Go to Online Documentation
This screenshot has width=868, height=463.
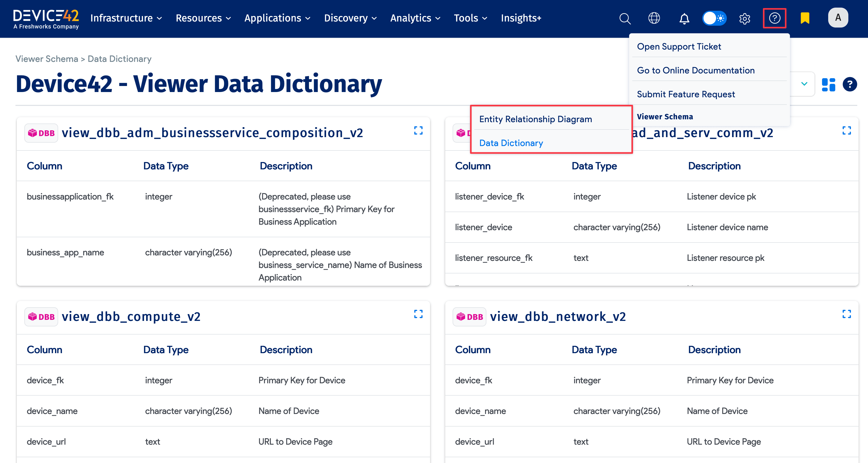click(x=696, y=70)
